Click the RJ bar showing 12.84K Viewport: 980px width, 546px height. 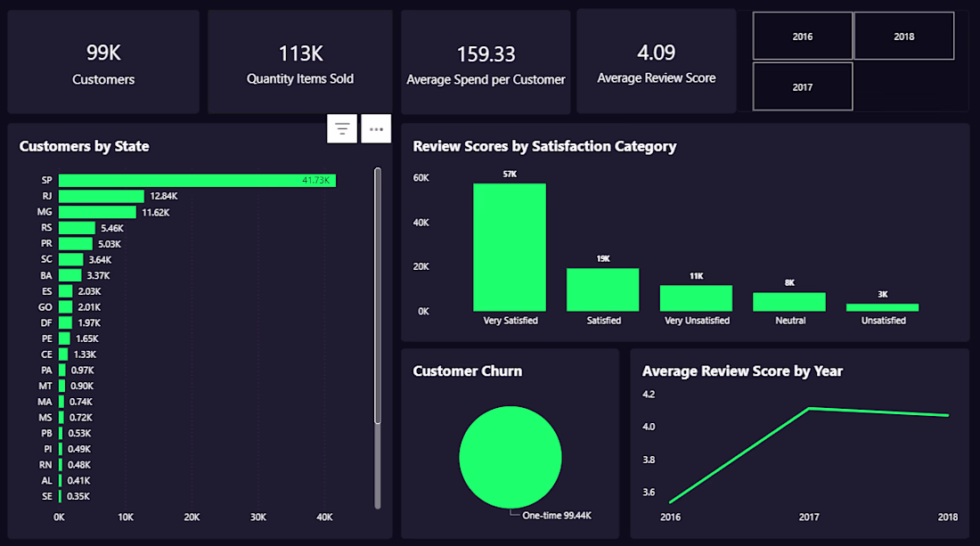(102, 196)
